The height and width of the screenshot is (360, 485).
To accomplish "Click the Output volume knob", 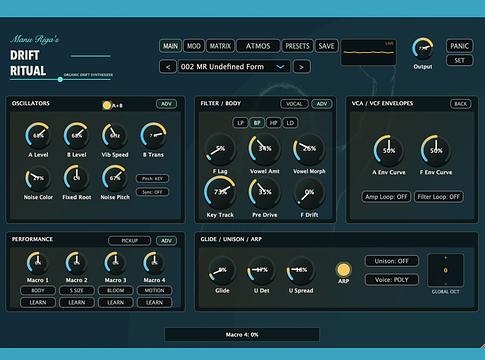I will 423,49.
